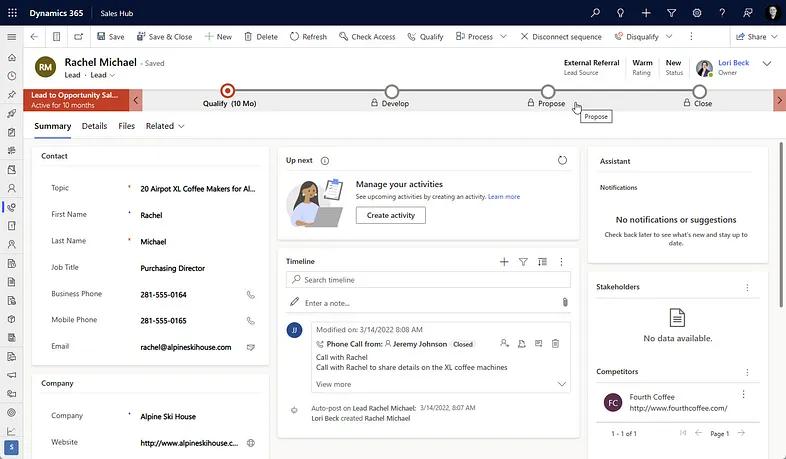The image size is (786, 459).
Task: Open Fourth Coffee competitor options menu
Action: pyautogui.click(x=743, y=395)
